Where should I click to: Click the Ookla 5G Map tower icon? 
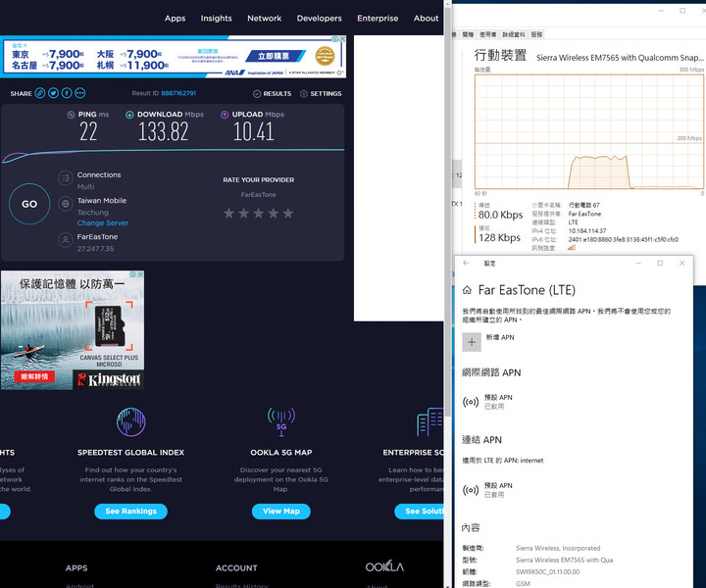(x=281, y=421)
